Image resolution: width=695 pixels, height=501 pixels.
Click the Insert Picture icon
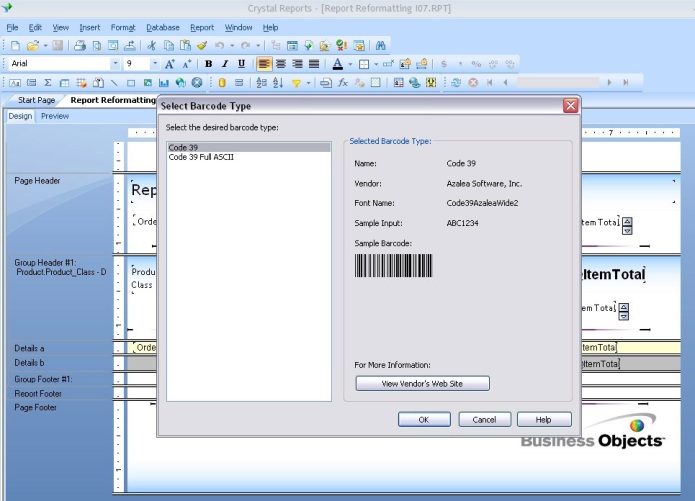tap(148, 83)
